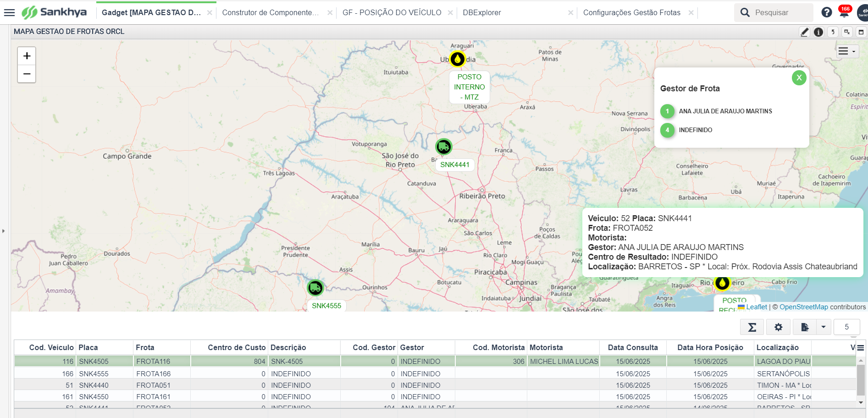Expand the export options dropdown arrow
This screenshot has width=868, height=418.
824,327
